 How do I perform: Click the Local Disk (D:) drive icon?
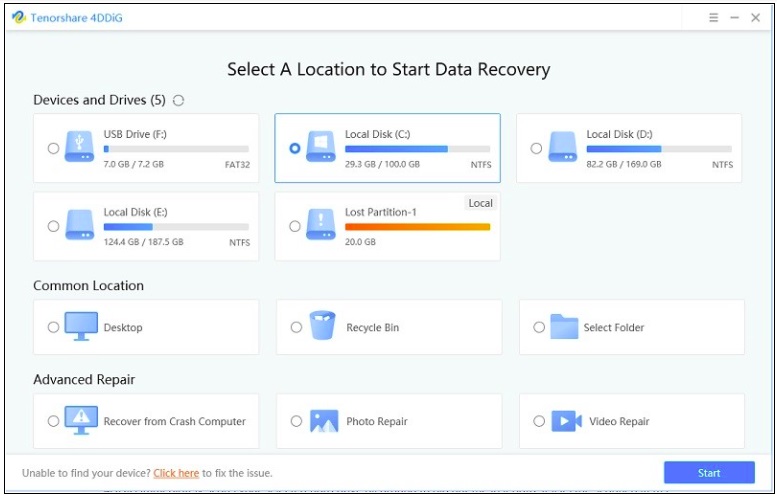[x=562, y=147]
